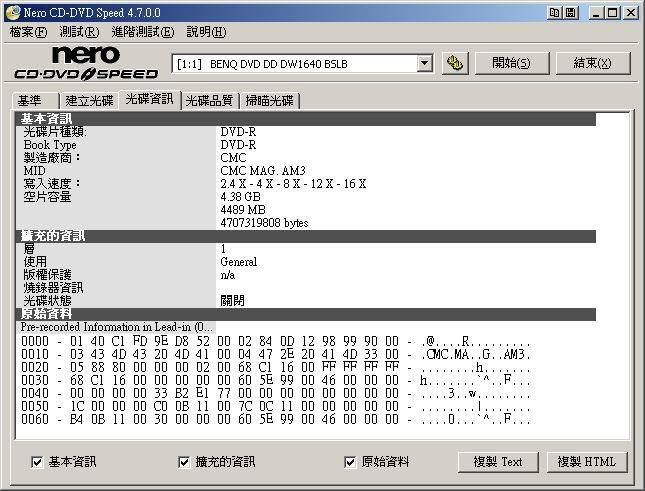Click the MID value CMC MAG. AM3

[263, 171]
